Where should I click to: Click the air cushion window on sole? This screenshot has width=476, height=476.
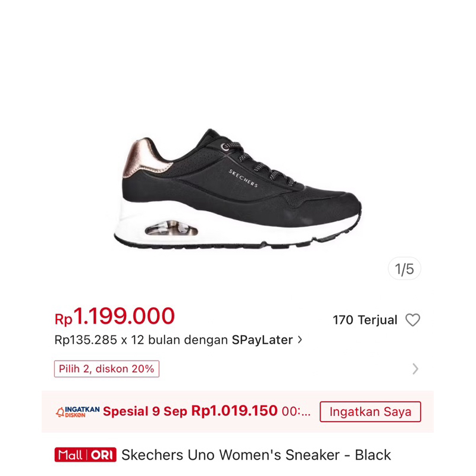[x=171, y=228]
